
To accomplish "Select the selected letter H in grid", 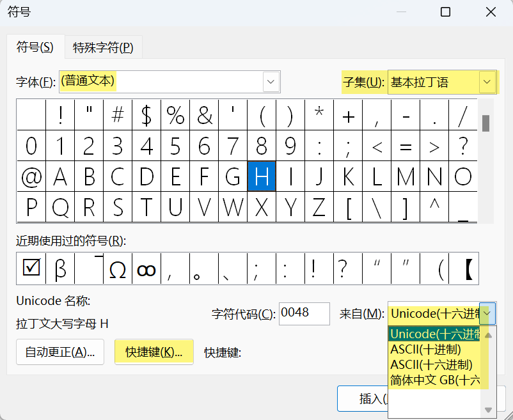I will 262,176.
